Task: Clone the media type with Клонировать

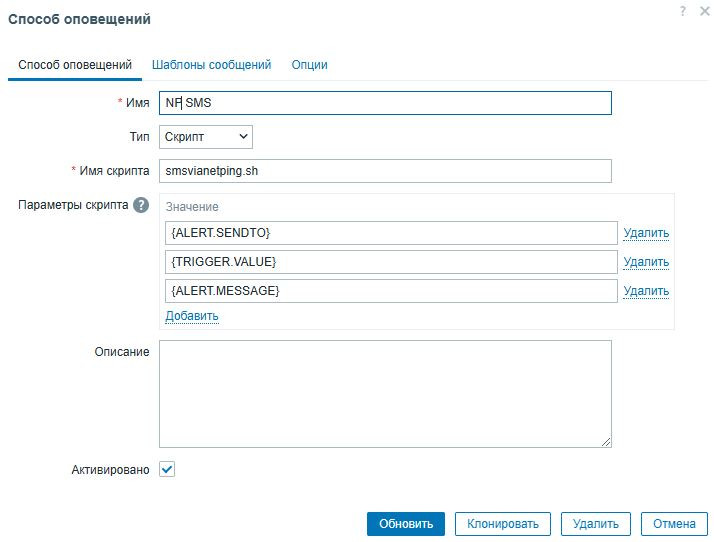Action: 503,524
